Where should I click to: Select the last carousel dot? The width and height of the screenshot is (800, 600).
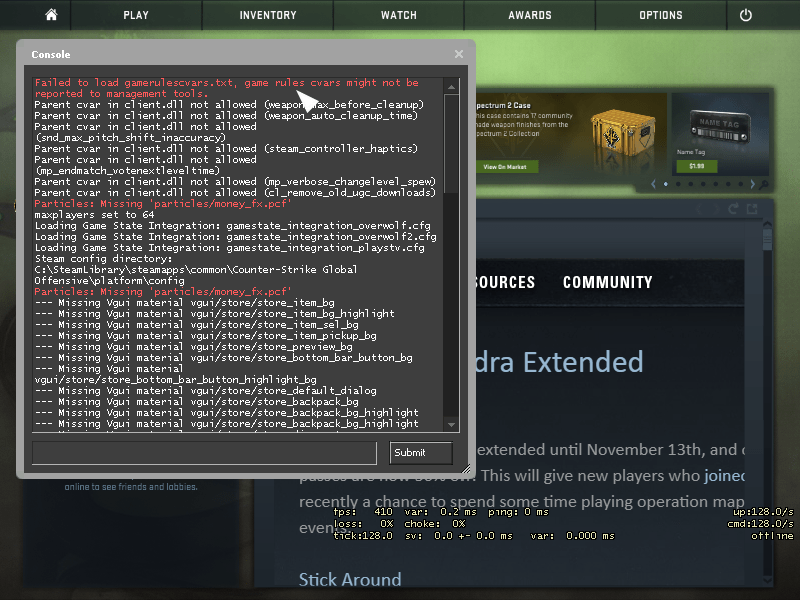point(741,184)
